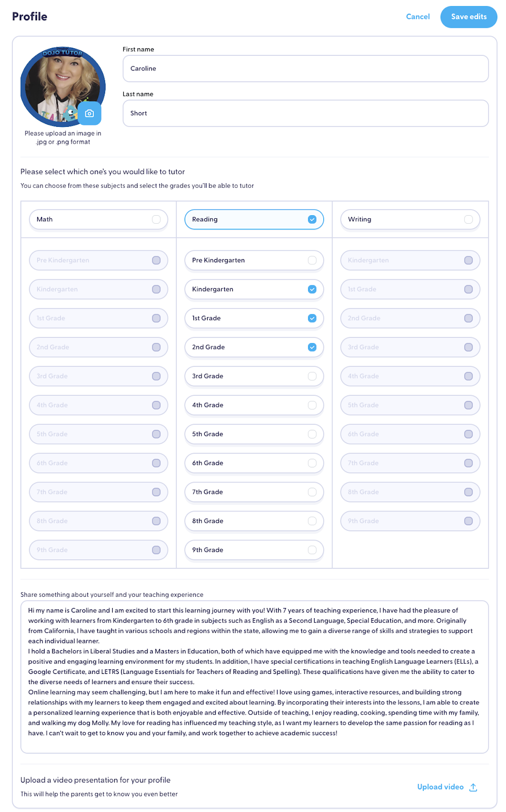The width and height of the screenshot is (506, 812).
Task: Check 7th Grade under Reading
Action: (x=312, y=492)
